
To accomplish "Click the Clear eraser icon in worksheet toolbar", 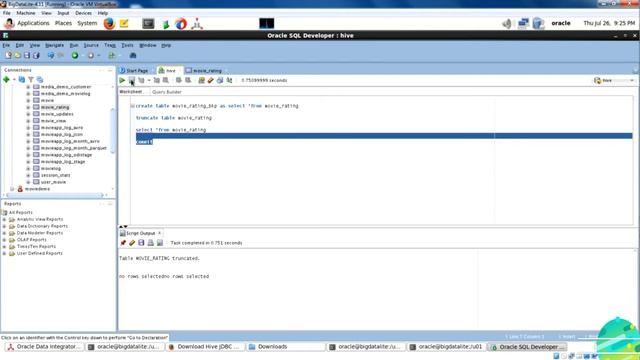I will (x=211, y=80).
